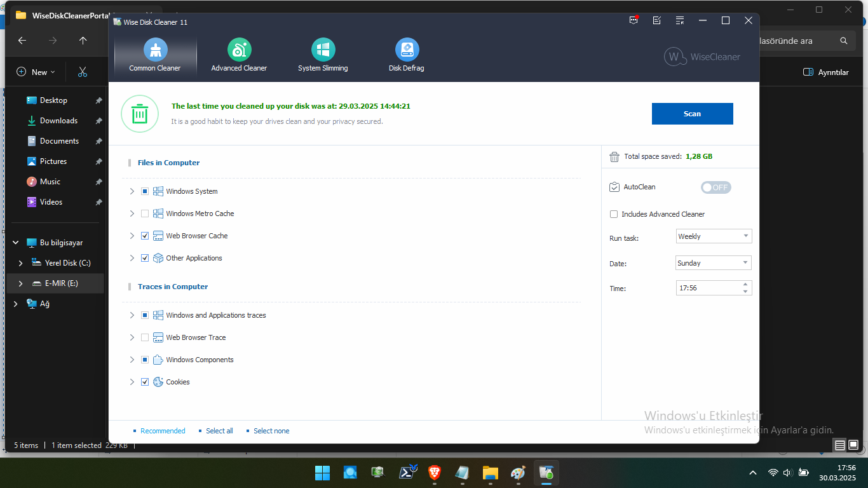Go up one folder level in File Explorer
Viewport: 868px width, 488px height.
83,41
